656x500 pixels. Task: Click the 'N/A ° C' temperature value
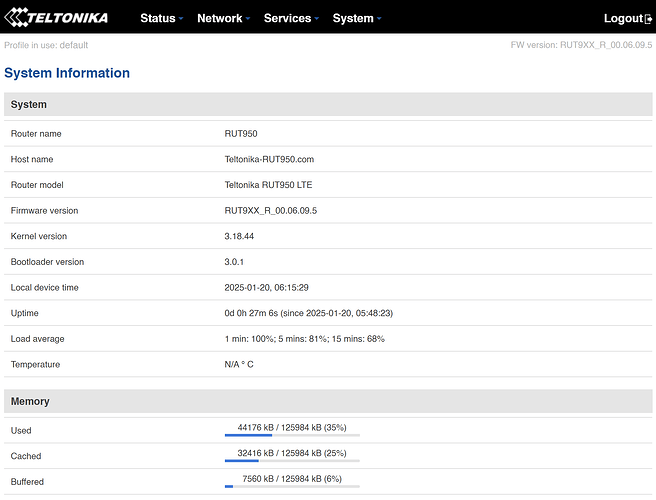(x=239, y=364)
